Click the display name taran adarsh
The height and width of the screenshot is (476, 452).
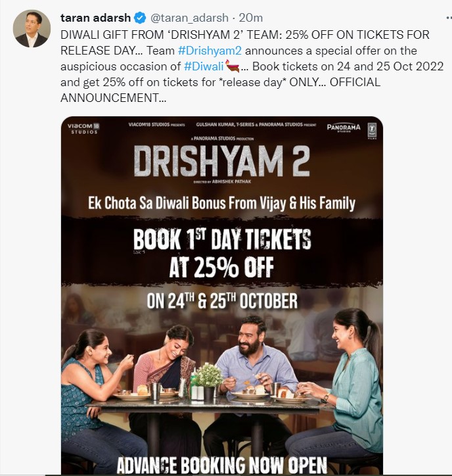coord(95,18)
